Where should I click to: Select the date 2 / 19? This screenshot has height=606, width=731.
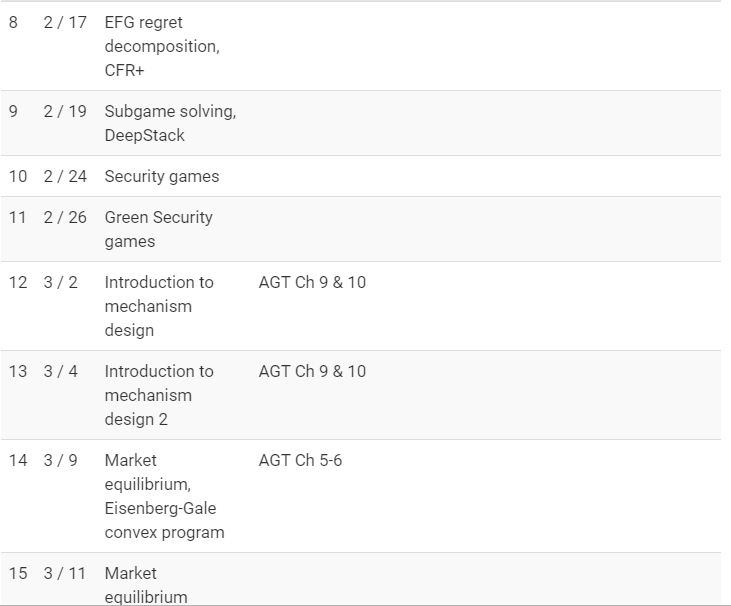click(x=65, y=111)
